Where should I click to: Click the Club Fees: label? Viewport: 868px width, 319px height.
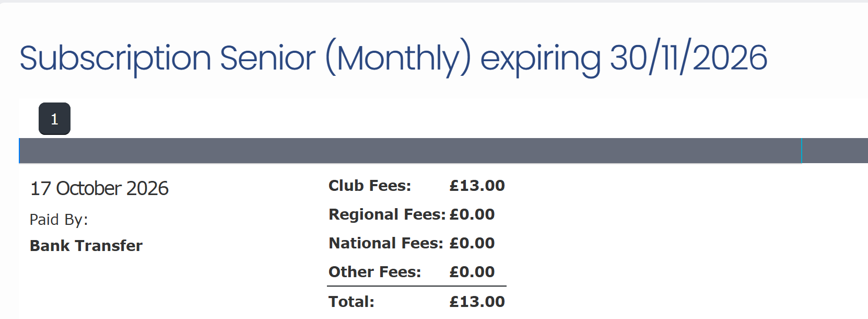(x=370, y=186)
